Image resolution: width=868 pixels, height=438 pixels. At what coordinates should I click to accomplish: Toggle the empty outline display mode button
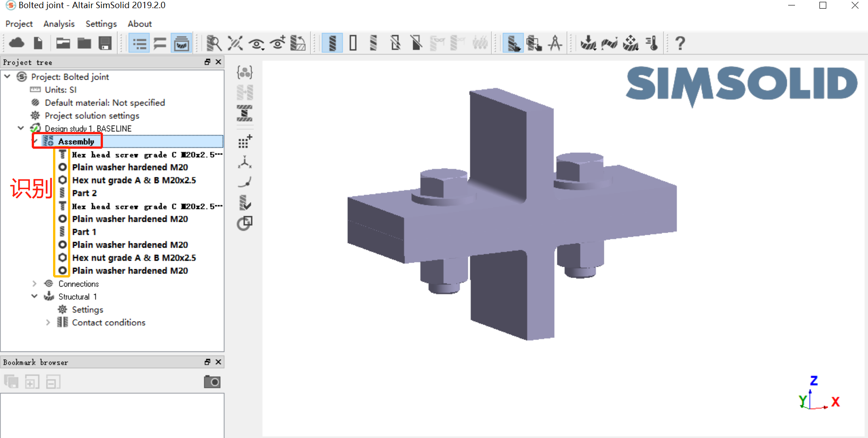click(353, 44)
